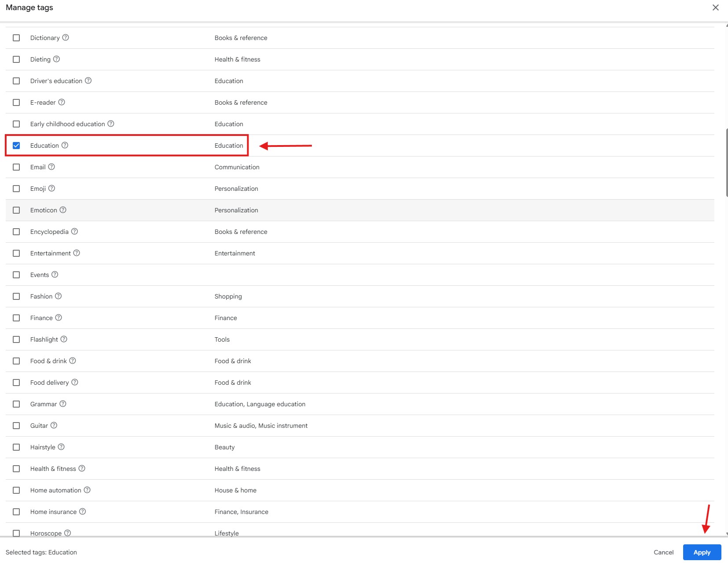Click help icon beside Dieting tag
The width and height of the screenshot is (728, 565).
56,59
